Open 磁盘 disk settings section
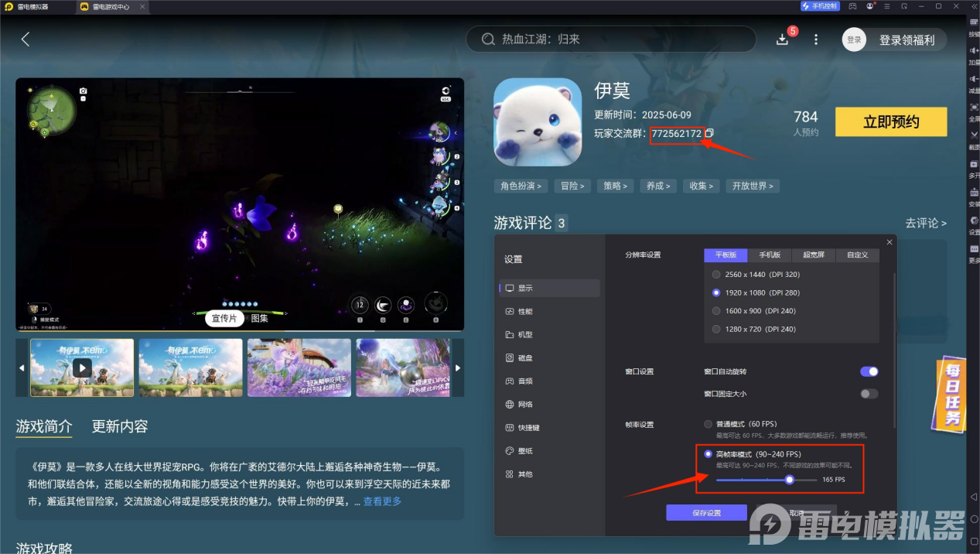 (x=551, y=357)
